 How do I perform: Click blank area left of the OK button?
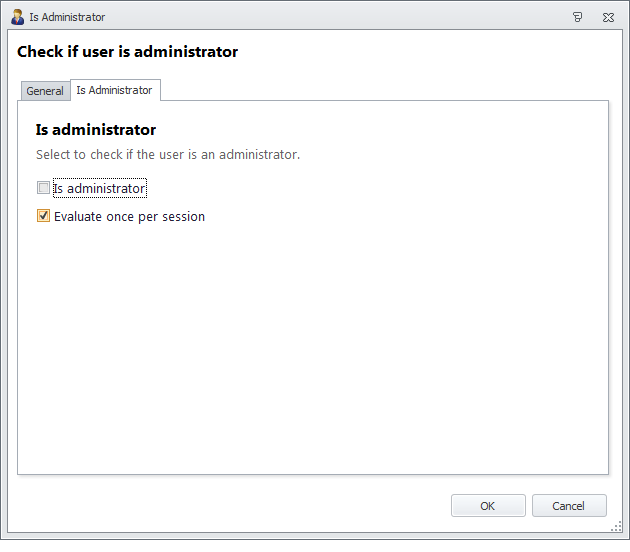point(250,506)
